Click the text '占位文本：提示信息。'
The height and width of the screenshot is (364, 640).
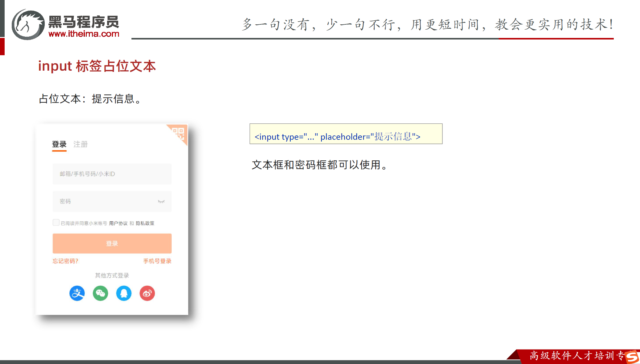click(x=90, y=99)
